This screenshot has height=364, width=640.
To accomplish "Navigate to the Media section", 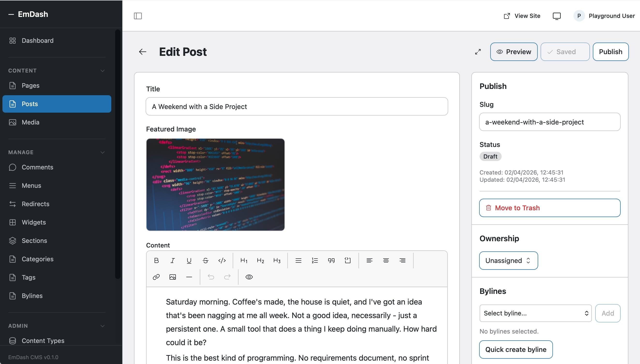I will pos(30,122).
